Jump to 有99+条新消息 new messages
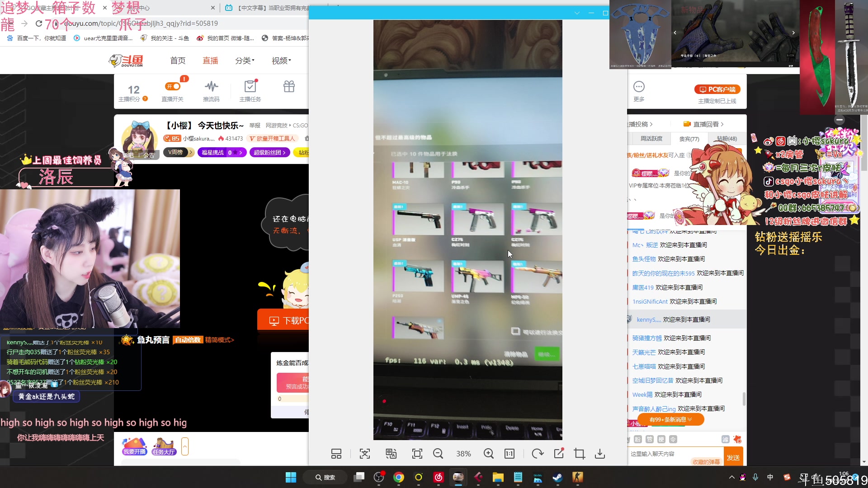 (x=671, y=420)
